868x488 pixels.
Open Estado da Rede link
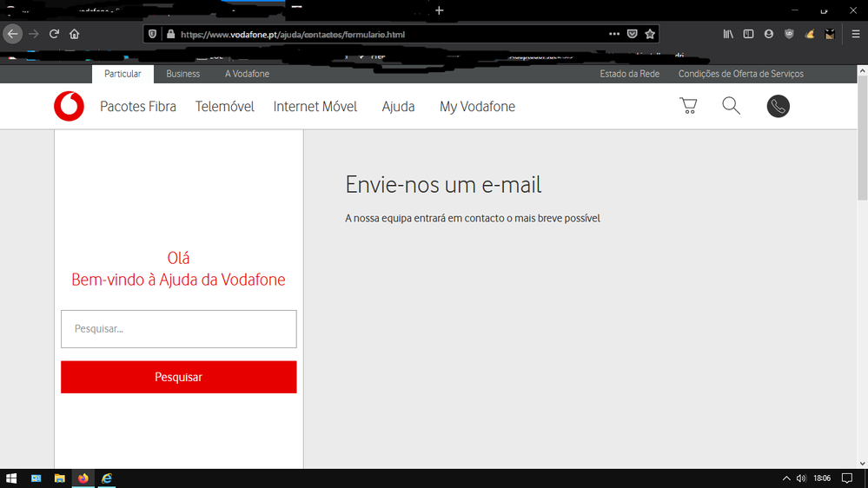(x=629, y=74)
